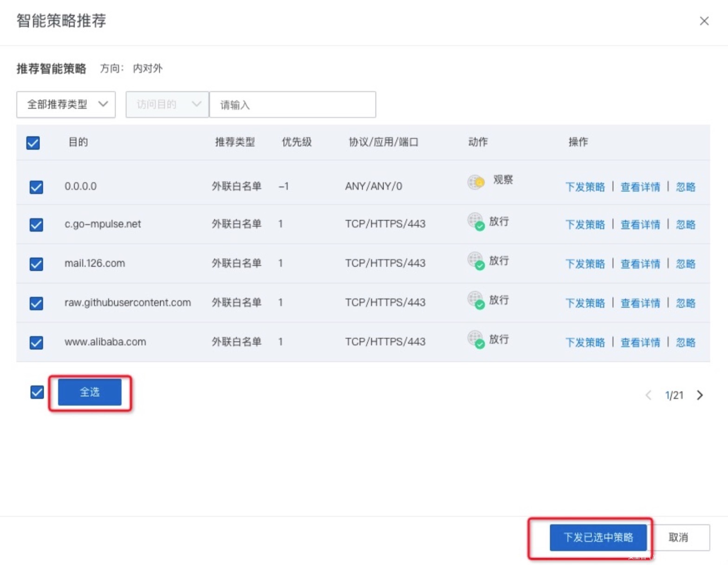Image resolution: width=728 pixels, height=565 pixels.
Task: Click the 下发已选中策略 button
Action: [598, 538]
